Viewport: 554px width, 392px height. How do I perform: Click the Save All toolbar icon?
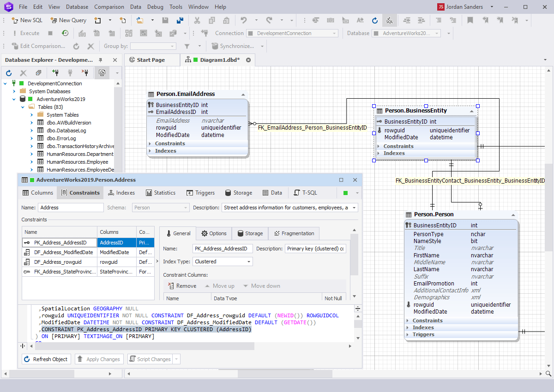click(180, 20)
